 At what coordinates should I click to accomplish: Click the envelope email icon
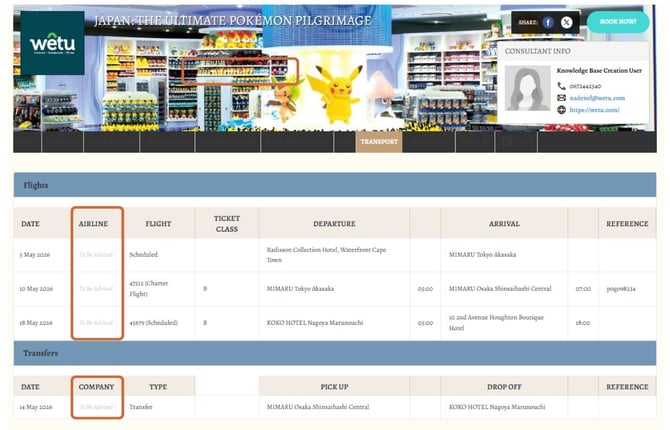point(561,98)
